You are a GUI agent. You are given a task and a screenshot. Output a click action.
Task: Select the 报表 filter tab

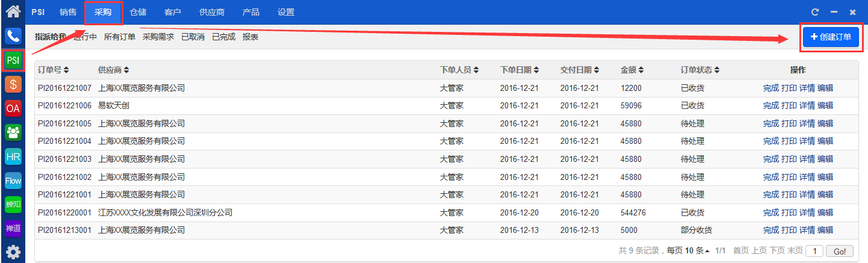pos(250,37)
